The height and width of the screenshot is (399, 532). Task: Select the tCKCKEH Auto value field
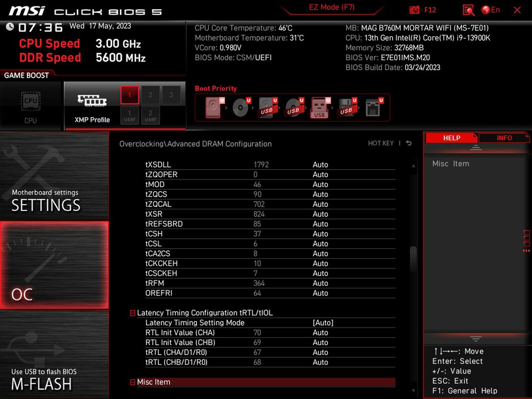click(320, 264)
